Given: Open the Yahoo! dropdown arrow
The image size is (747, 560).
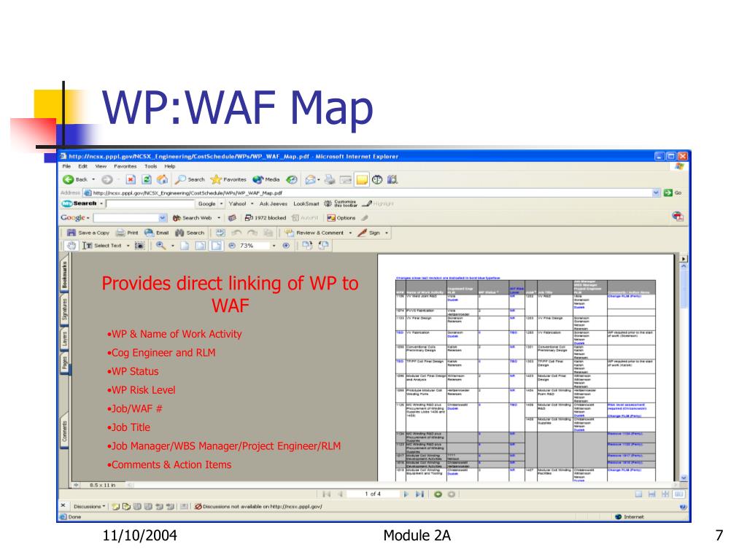Looking at the screenshot, I should point(252,203).
